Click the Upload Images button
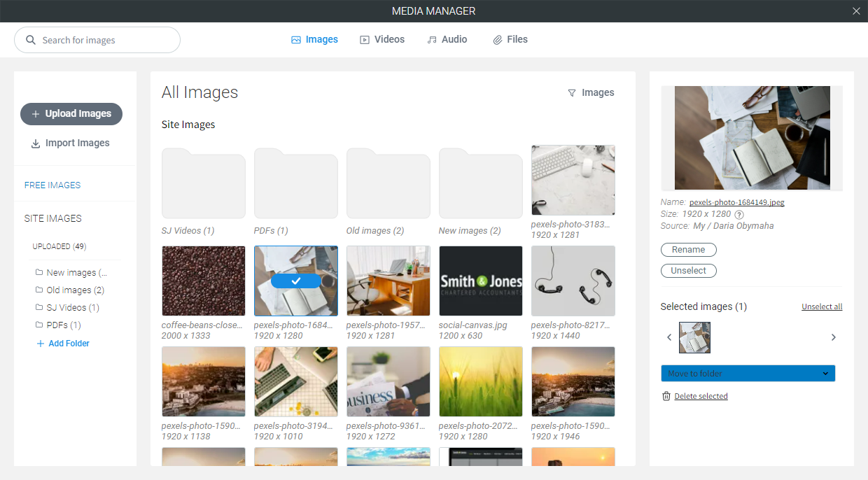 pyautogui.click(x=71, y=114)
